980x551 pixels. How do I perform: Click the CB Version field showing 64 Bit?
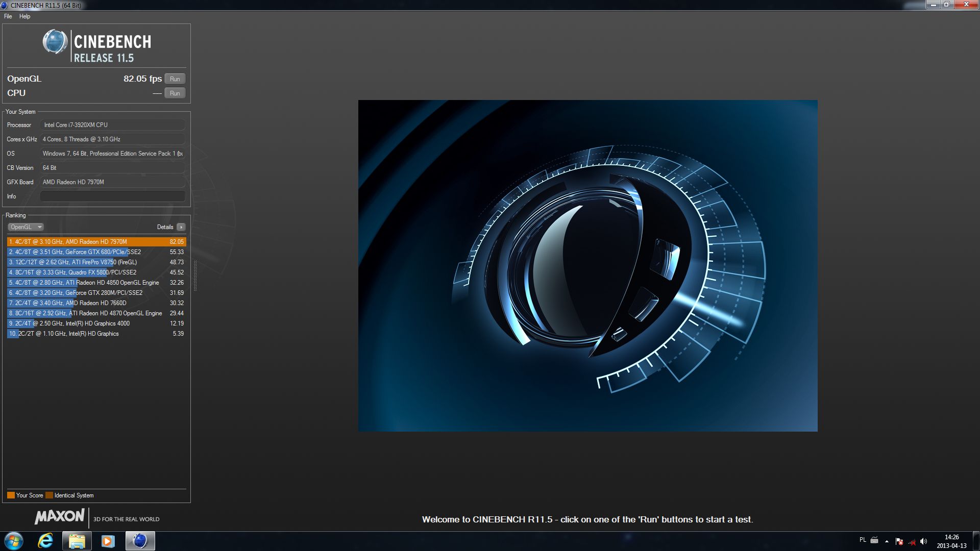[x=113, y=168]
